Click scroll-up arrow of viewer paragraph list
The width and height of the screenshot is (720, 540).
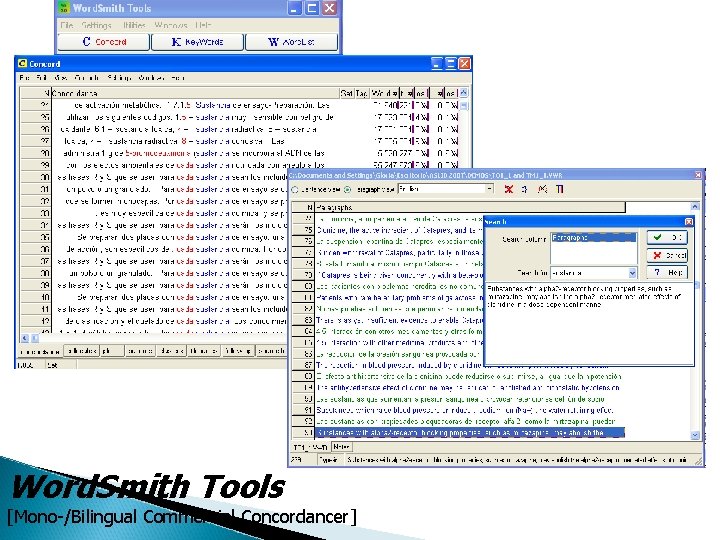tap(695, 207)
